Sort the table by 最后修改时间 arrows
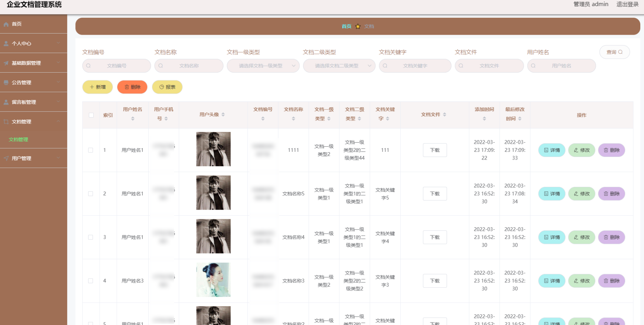The width and height of the screenshot is (644, 325). coord(520,119)
